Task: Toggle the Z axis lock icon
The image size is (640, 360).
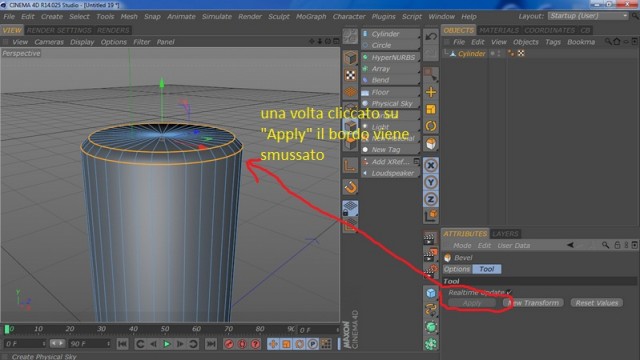Action: [x=431, y=199]
